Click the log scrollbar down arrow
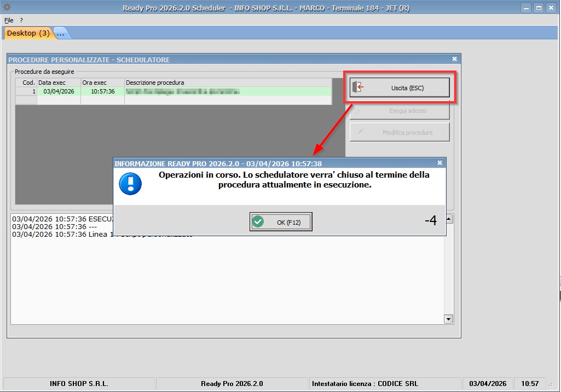This screenshot has width=561, height=392. tap(449, 319)
